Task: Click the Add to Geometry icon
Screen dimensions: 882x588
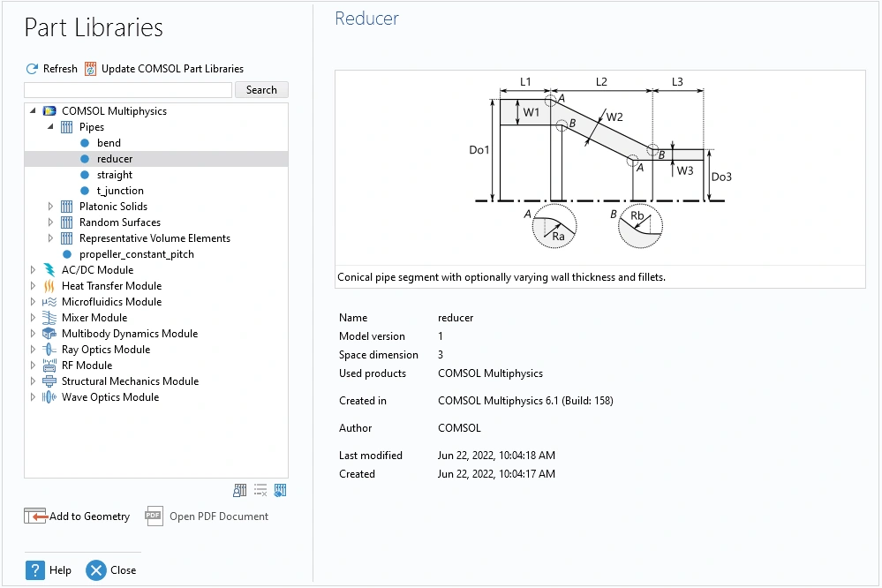Action: [x=35, y=516]
